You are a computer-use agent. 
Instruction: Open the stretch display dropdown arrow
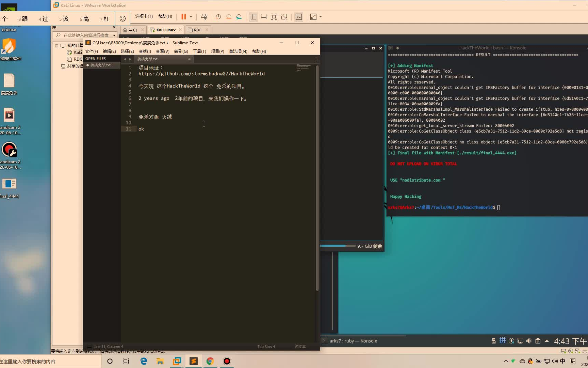(x=321, y=17)
